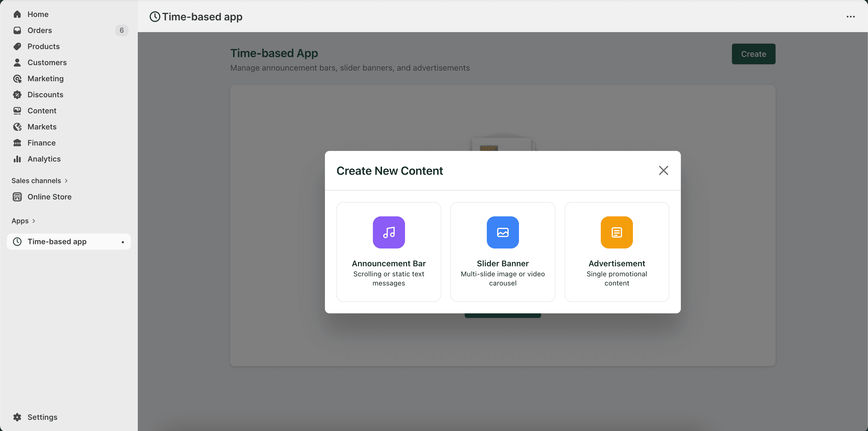
Task: Click the Slider Banner image icon
Action: (502, 232)
